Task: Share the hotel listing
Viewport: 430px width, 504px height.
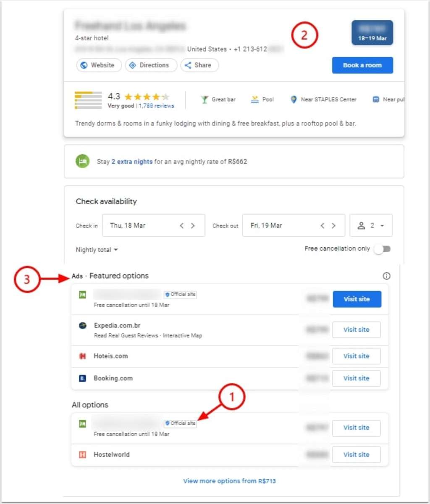Action: 199,65
